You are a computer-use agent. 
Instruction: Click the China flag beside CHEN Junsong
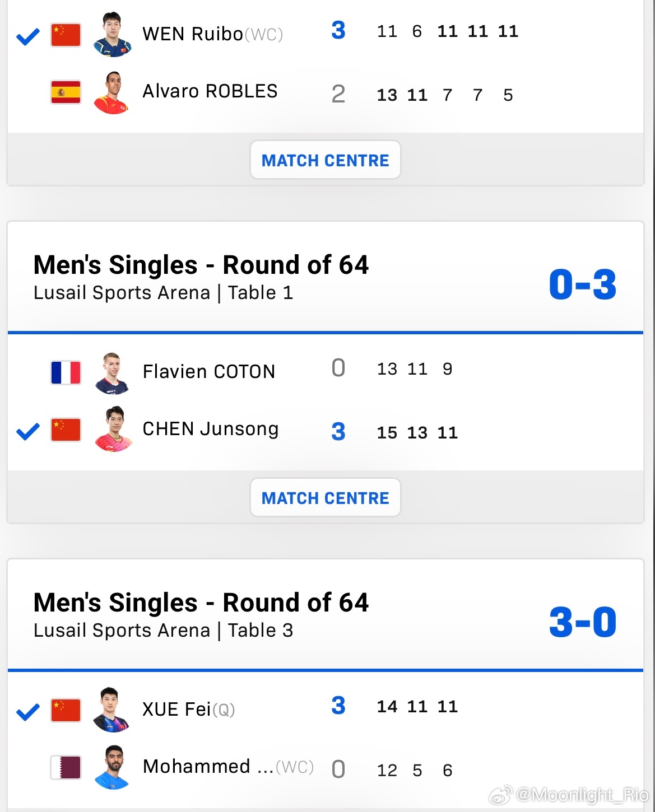click(66, 430)
